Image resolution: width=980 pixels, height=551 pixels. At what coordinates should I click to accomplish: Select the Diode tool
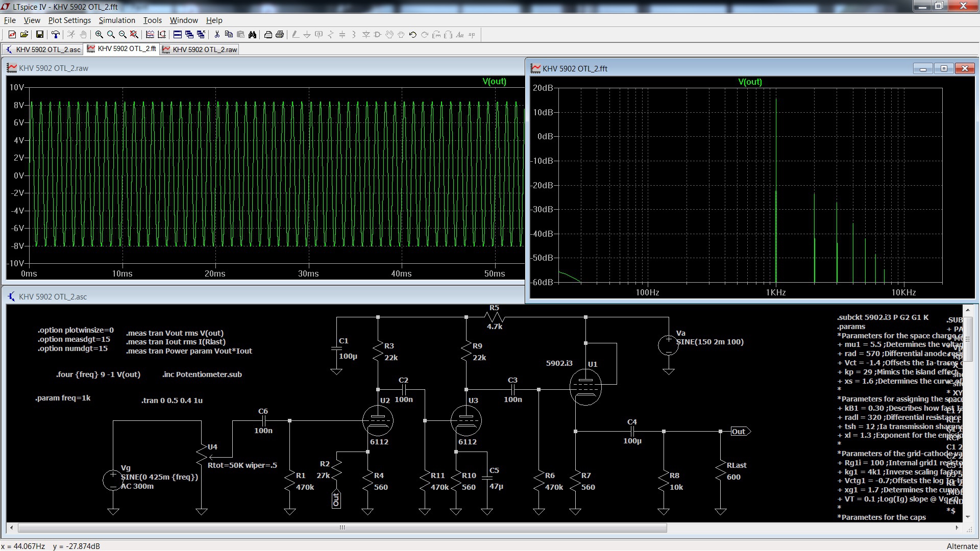pos(366,35)
